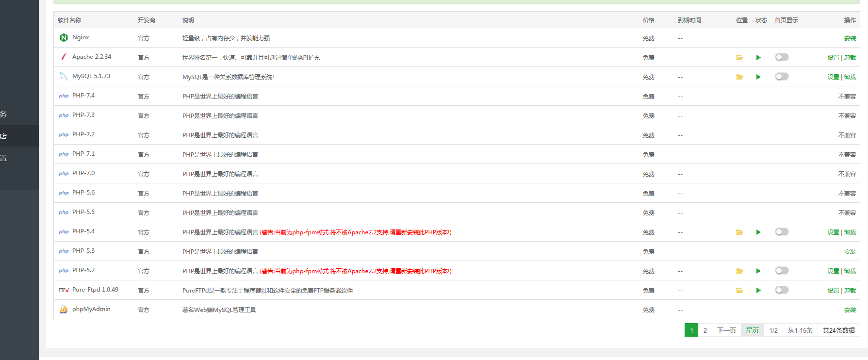Screen dimensions: 868x360
Task: Click the 不兼容 label in PHP-7.4 row
Action: click(x=847, y=97)
